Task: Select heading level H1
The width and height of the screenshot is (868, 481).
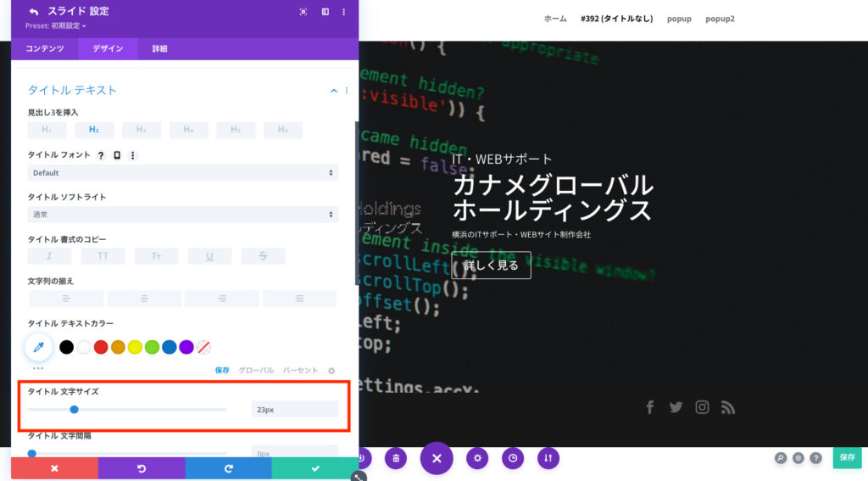Action: point(47,130)
